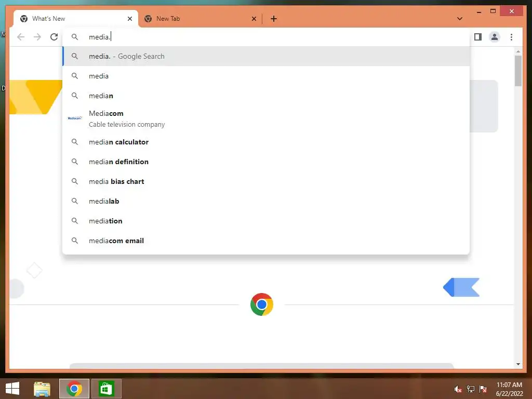
Task: Select the 'medialab' suggestion
Action: [x=267, y=201]
